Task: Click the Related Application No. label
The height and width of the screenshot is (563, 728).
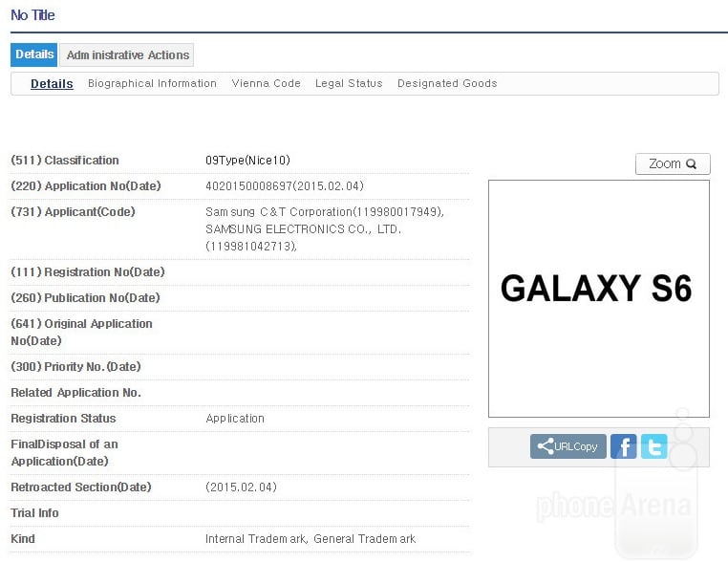Action: (x=75, y=393)
